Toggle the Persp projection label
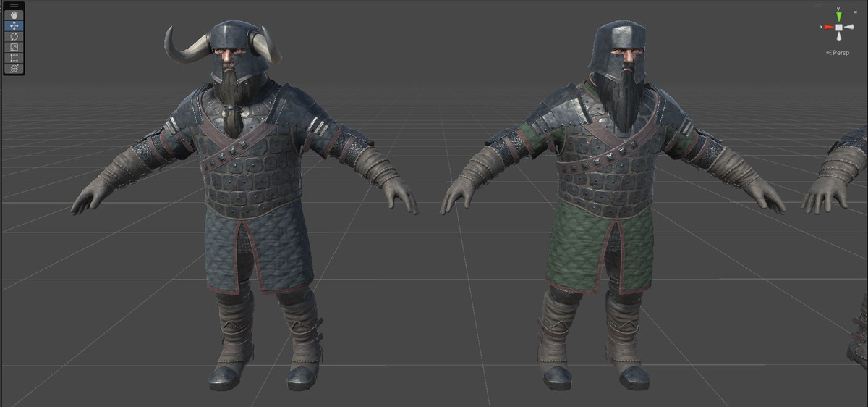The width and height of the screenshot is (868, 407). coord(838,53)
